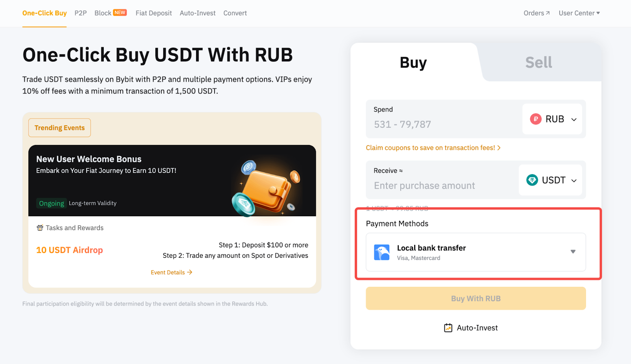Click the Auto-Invest calendar icon
The width and height of the screenshot is (631, 364).
point(448,328)
